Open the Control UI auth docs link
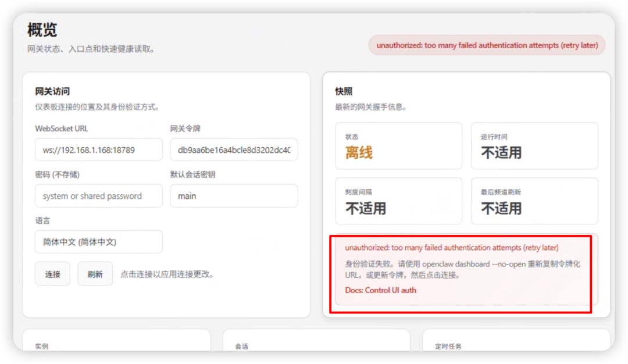 381,291
